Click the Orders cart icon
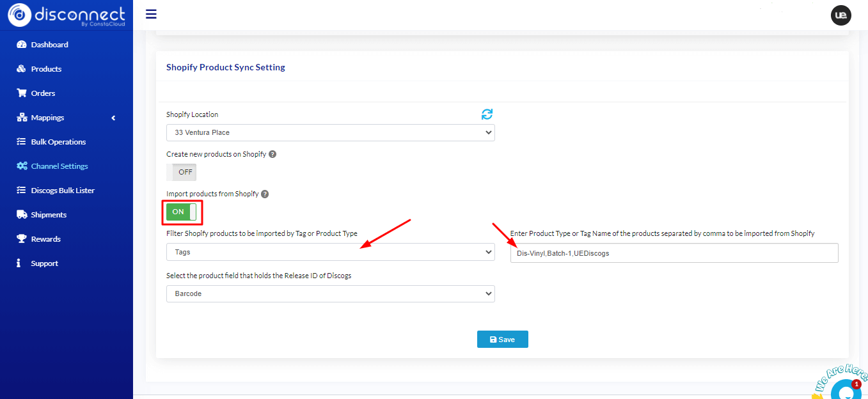The image size is (868, 399). point(21,93)
